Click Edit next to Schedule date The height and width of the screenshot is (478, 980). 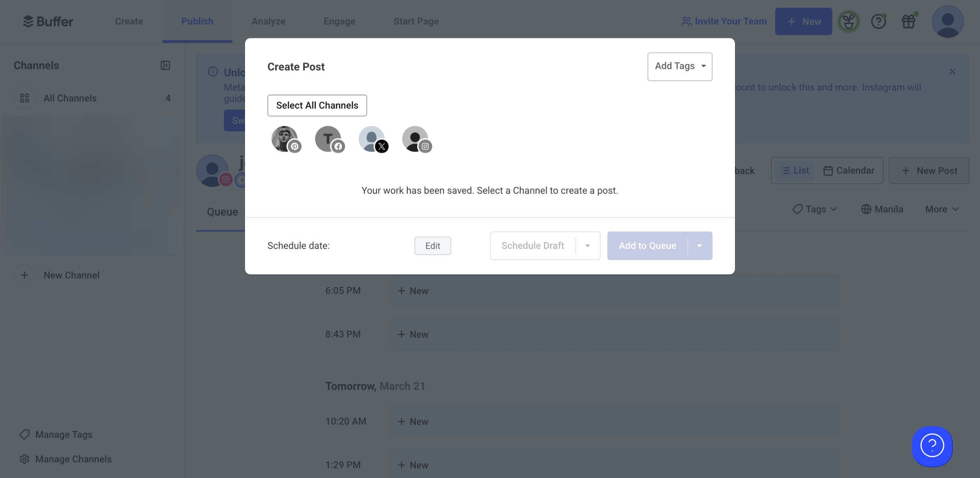(x=433, y=246)
